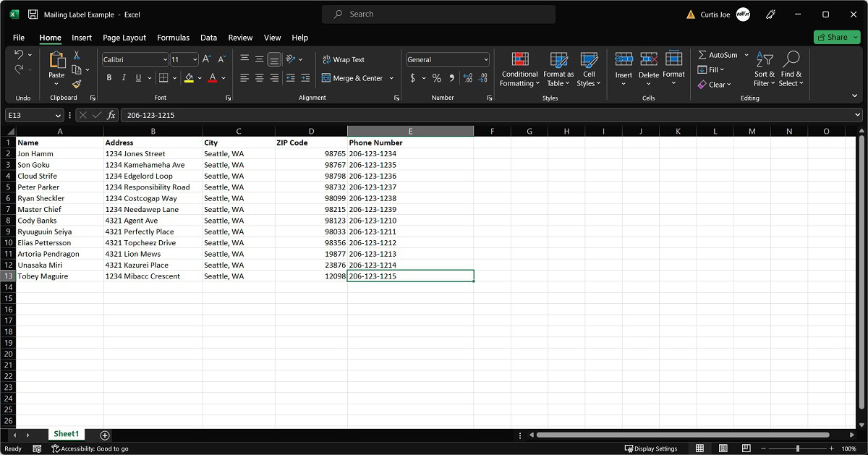Open the Name Box dropdown arrow

tap(59, 115)
